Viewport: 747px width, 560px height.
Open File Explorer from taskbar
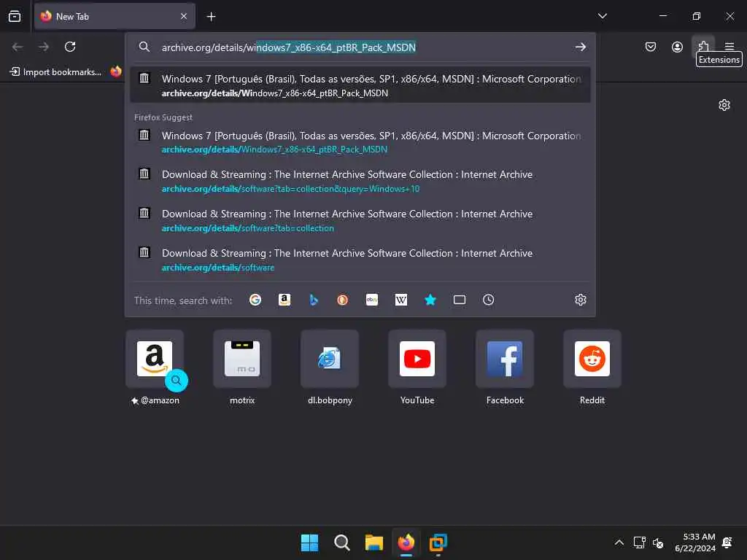pos(374,542)
